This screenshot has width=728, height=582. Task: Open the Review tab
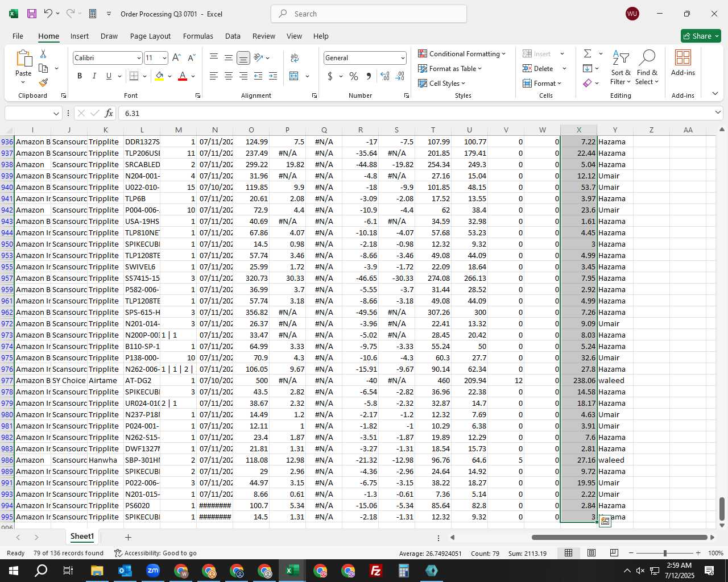(x=264, y=36)
